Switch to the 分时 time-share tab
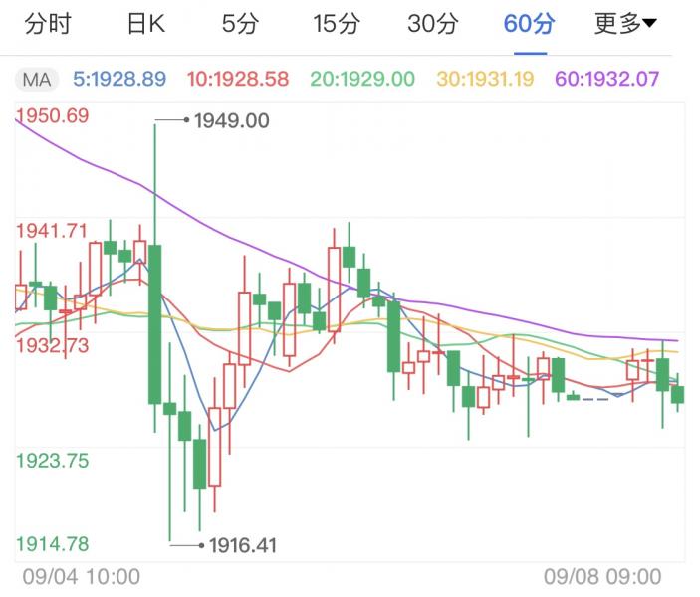The image size is (700, 597). (x=47, y=24)
